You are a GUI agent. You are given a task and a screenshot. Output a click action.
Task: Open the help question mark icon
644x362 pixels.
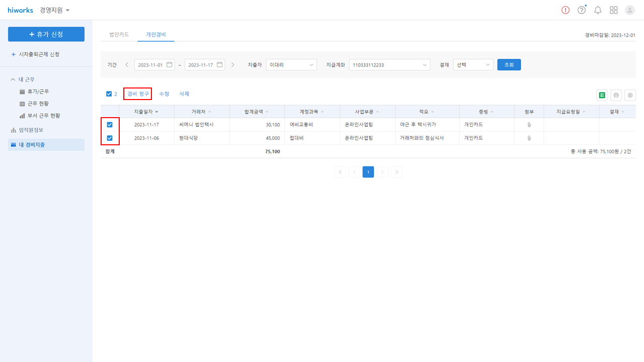tap(582, 10)
